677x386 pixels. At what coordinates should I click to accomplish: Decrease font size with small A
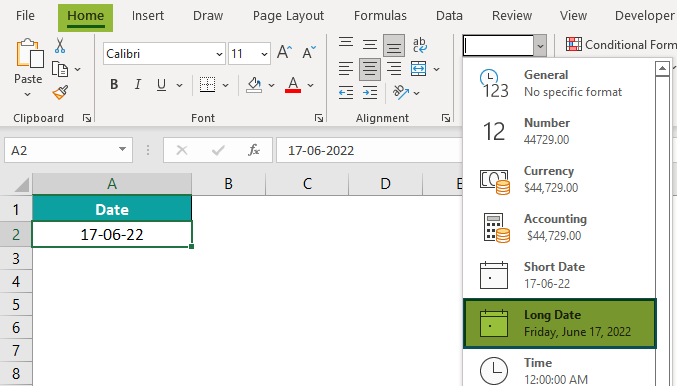tap(308, 53)
